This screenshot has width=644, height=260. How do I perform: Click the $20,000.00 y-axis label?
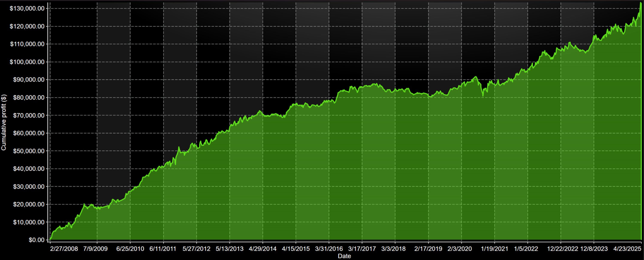click(29, 204)
